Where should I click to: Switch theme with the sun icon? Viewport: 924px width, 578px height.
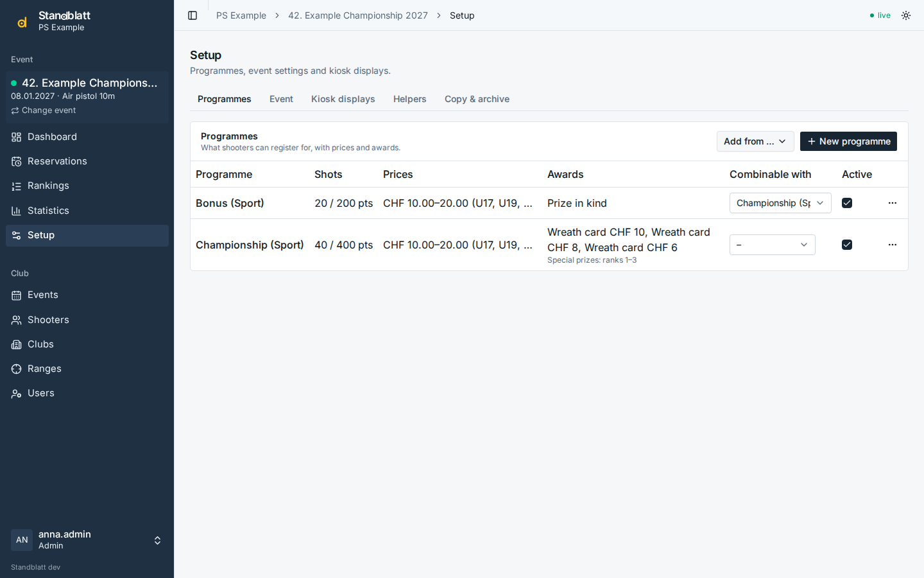pyautogui.click(x=906, y=15)
